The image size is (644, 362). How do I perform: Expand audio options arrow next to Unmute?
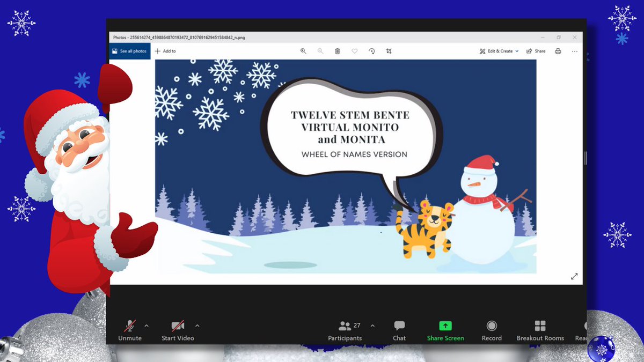(147, 326)
